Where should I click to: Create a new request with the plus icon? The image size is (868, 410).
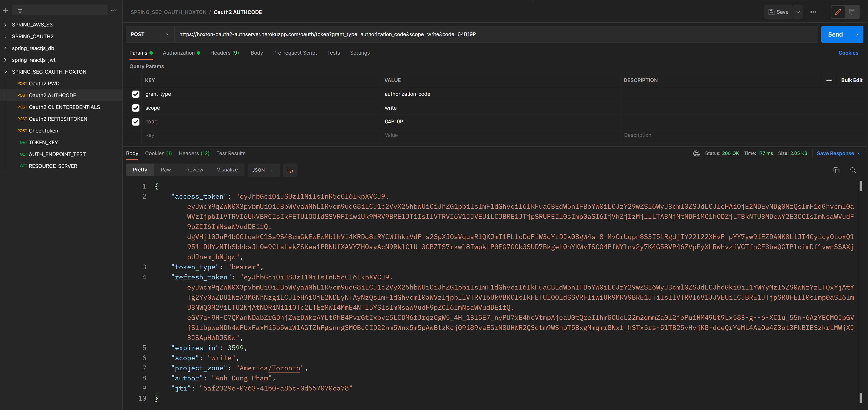5,10
